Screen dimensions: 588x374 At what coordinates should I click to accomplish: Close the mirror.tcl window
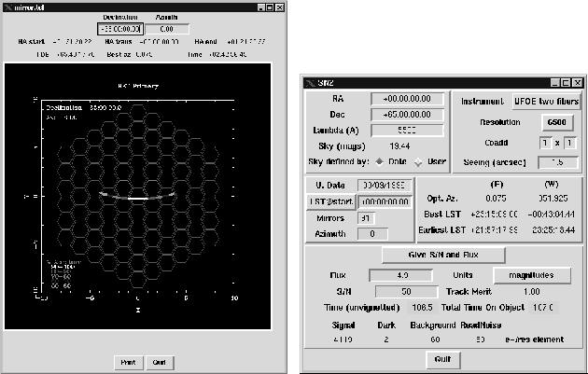279,7
